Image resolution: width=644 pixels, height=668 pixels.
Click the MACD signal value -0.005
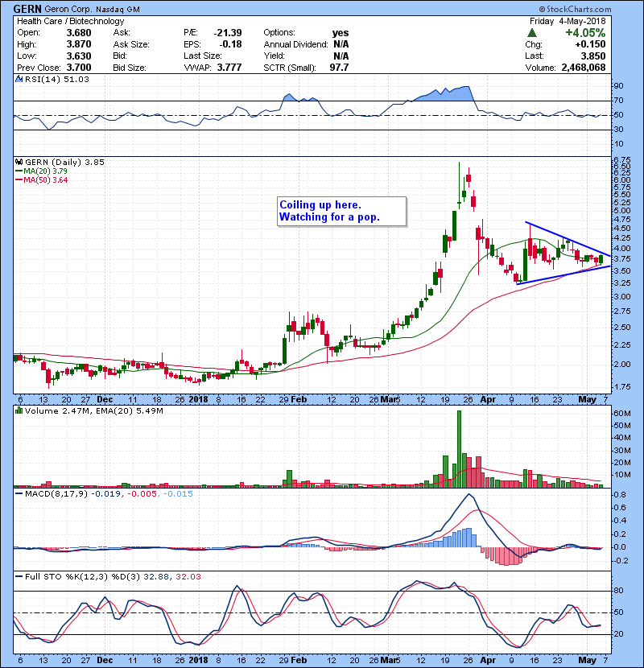click(x=142, y=494)
